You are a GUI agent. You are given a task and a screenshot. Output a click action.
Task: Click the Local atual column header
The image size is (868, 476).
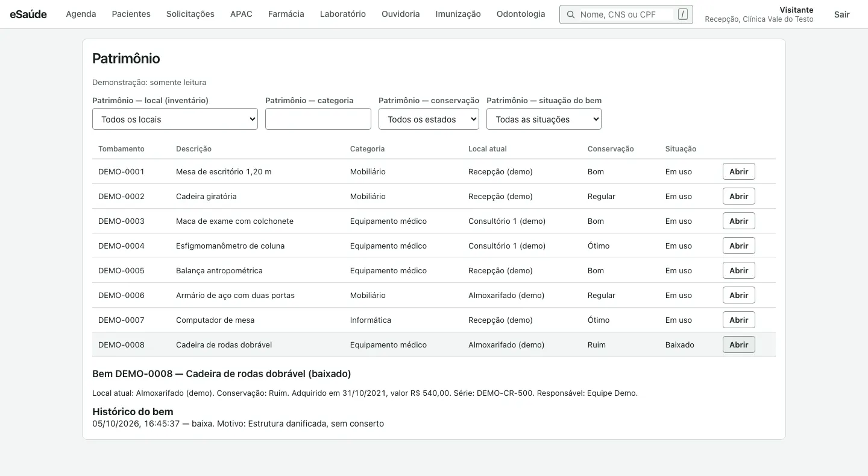pyautogui.click(x=488, y=149)
